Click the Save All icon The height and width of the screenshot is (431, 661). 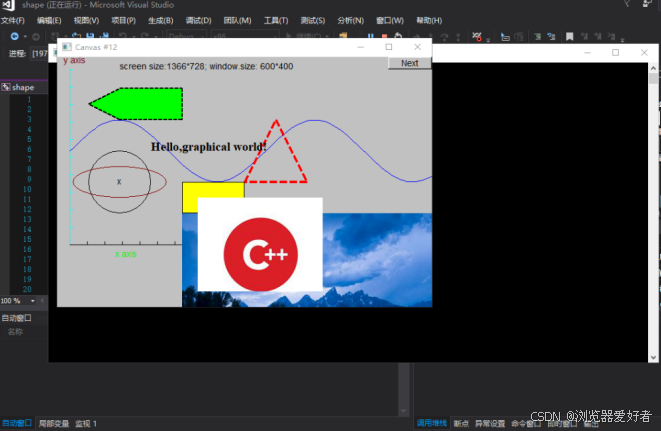[x=104, y=37]
